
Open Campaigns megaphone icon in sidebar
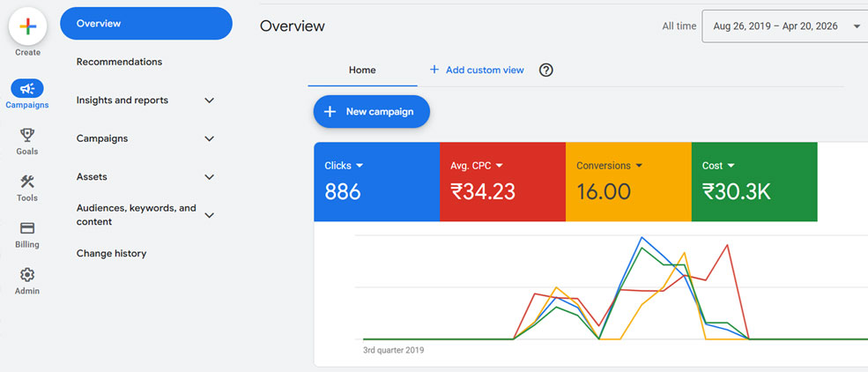[x=27, y=88]
